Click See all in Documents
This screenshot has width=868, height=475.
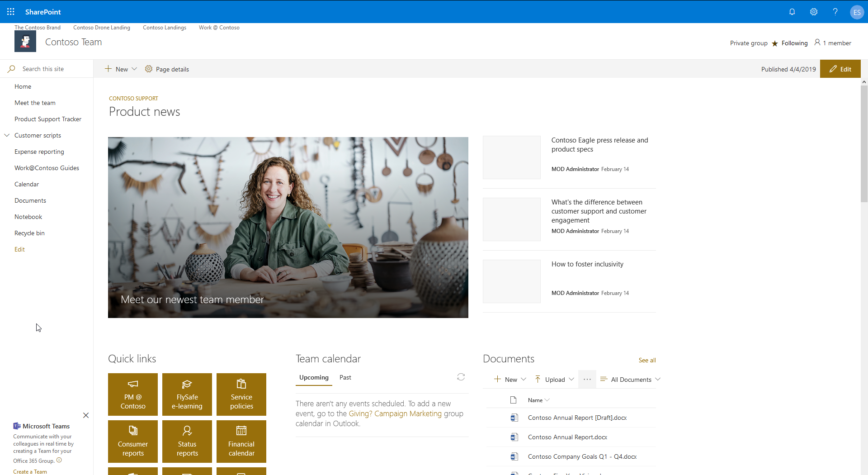tap(647, 360)
